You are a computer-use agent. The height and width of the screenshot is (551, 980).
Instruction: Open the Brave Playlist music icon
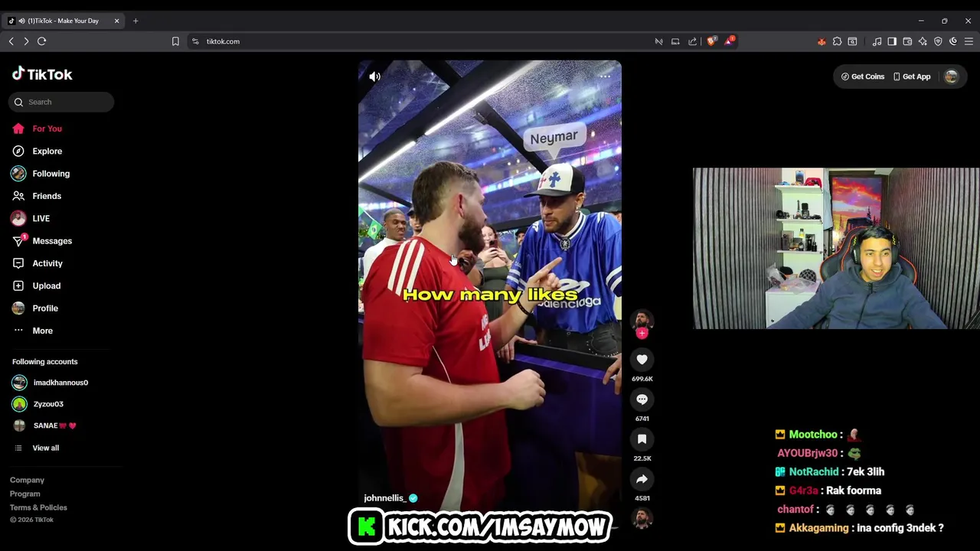[877, 41]
